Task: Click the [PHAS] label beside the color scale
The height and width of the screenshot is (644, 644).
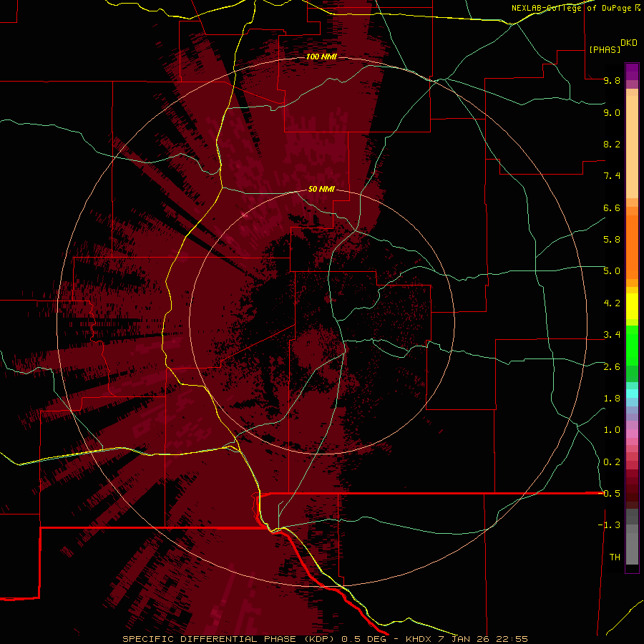Action: tap(605, 49)
